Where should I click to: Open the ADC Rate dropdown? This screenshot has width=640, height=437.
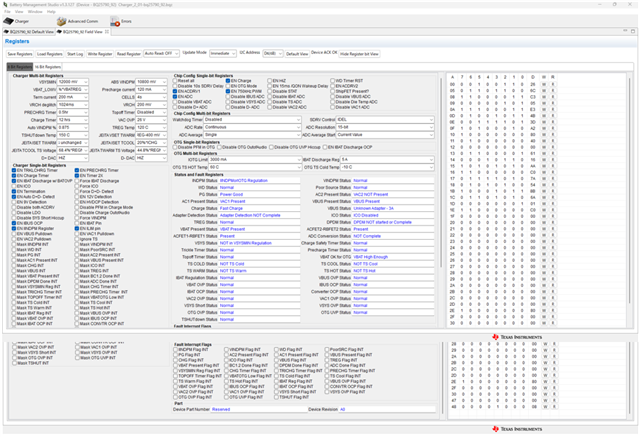(252, 127)
